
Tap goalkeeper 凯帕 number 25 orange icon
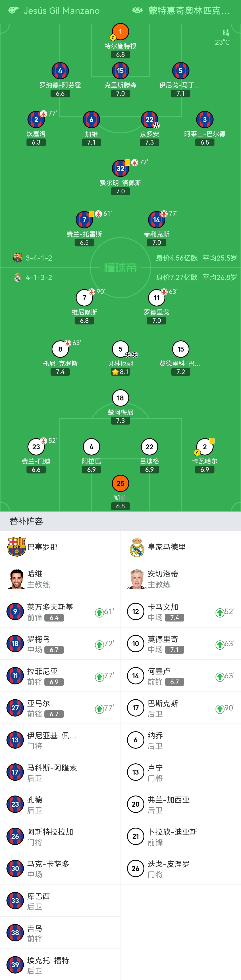click(x=120, y=483)
